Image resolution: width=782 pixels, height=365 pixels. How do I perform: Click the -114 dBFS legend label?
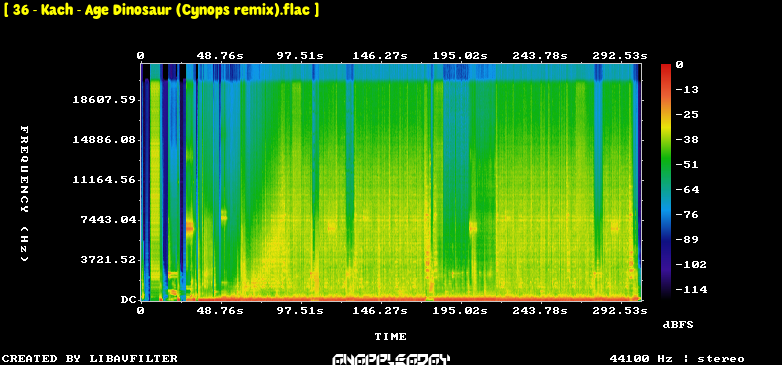click(x=691, y=289)
